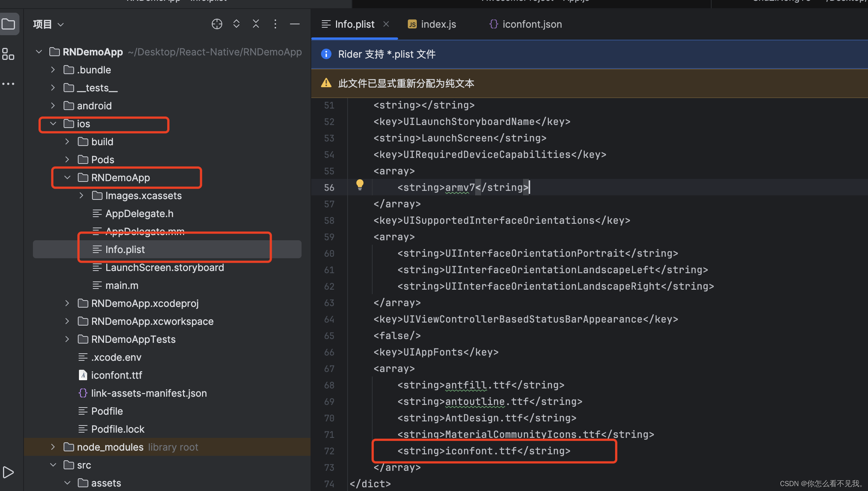Open LaunchScreen.storyboard in the tree
This screenshot has width=868, height=491.
(165, 268)
